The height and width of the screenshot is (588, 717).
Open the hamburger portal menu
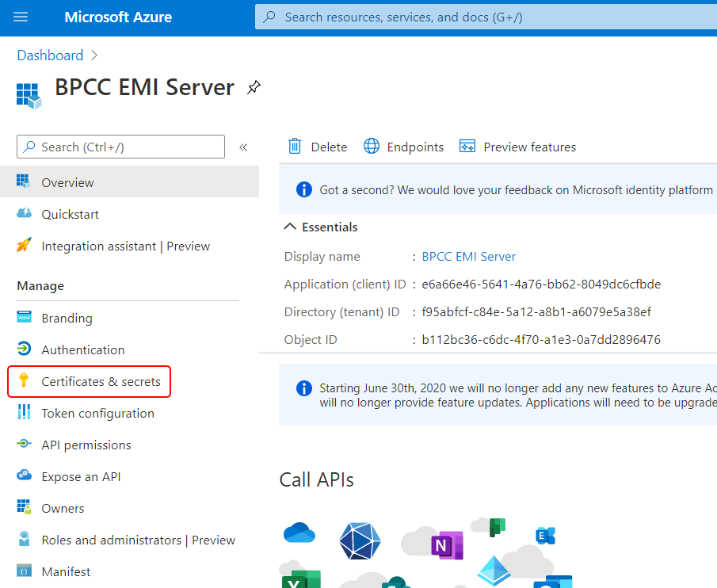21,17
